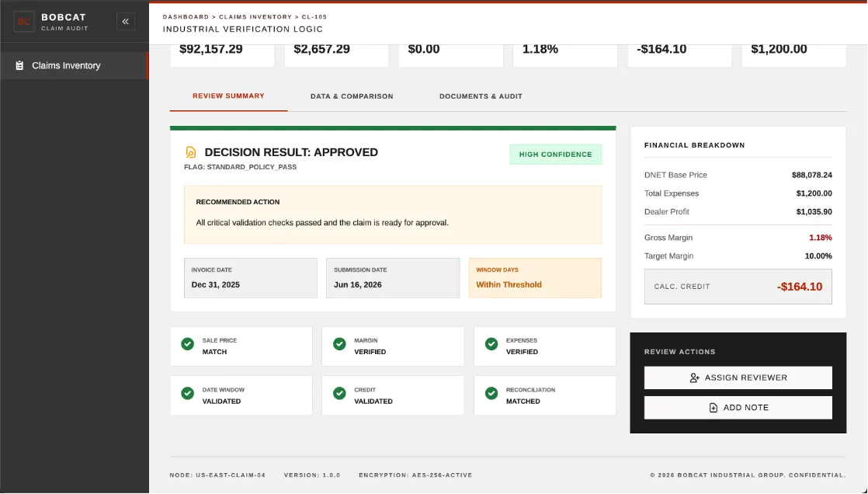Click the Expenses verified checkmark icon
The height and width of the screenshot is (494, 868).
(491, 344)
